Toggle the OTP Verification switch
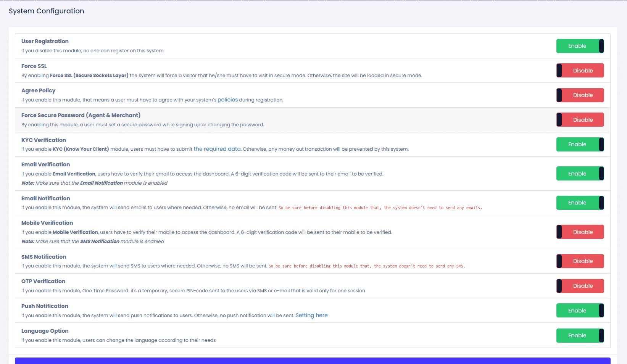The width and height of the screenshot is (627, 364). tap(580, 286)
